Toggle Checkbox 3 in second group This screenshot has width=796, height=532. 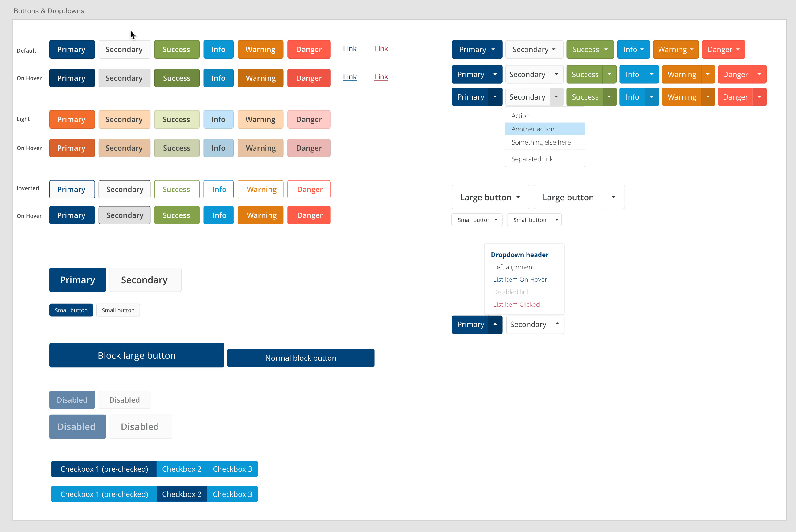coord(233,494)
